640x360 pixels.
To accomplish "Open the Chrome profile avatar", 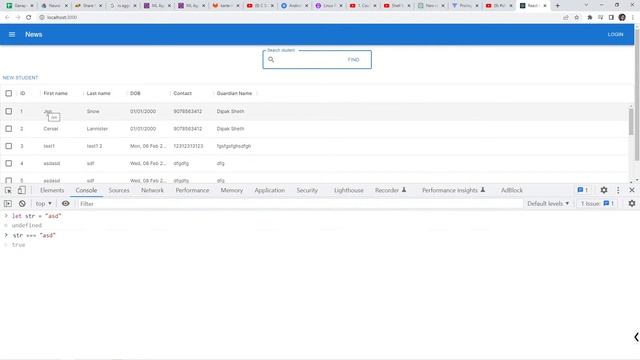I will coord(622,18).
